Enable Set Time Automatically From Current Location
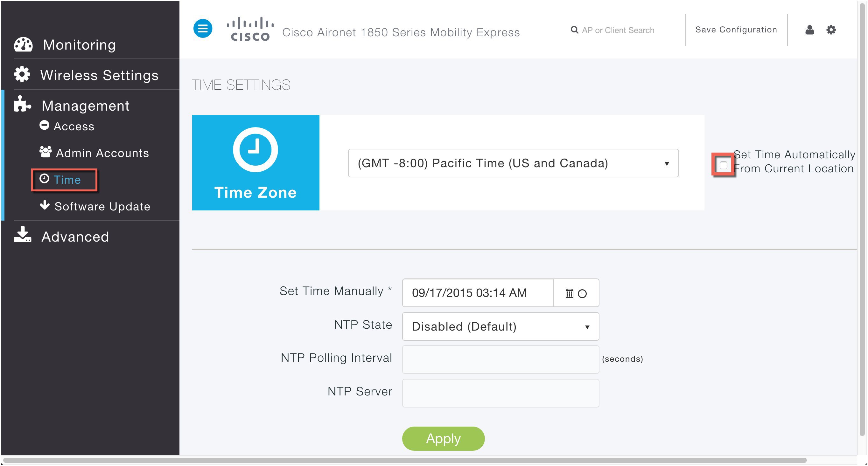The height and width of the screenshot is (466, 868). click(x=723, y=165)
